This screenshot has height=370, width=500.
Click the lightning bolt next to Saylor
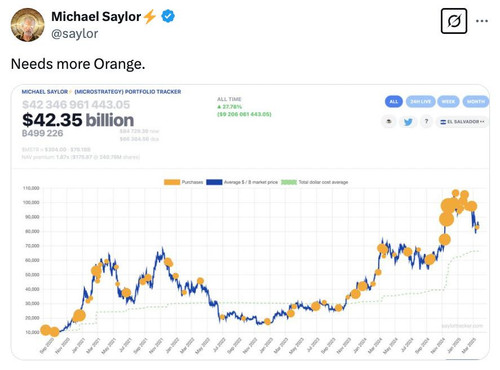150,16
